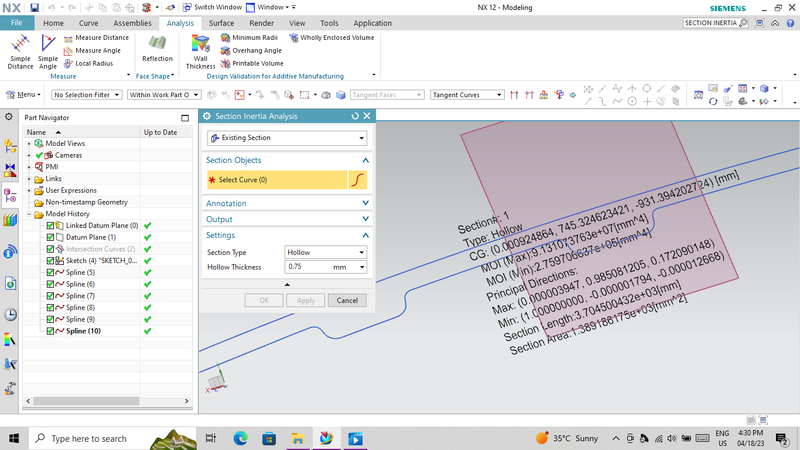800x450 pixels.
Task: Open the Hollow Thickness unit dropdown
Action: (362, 267)
